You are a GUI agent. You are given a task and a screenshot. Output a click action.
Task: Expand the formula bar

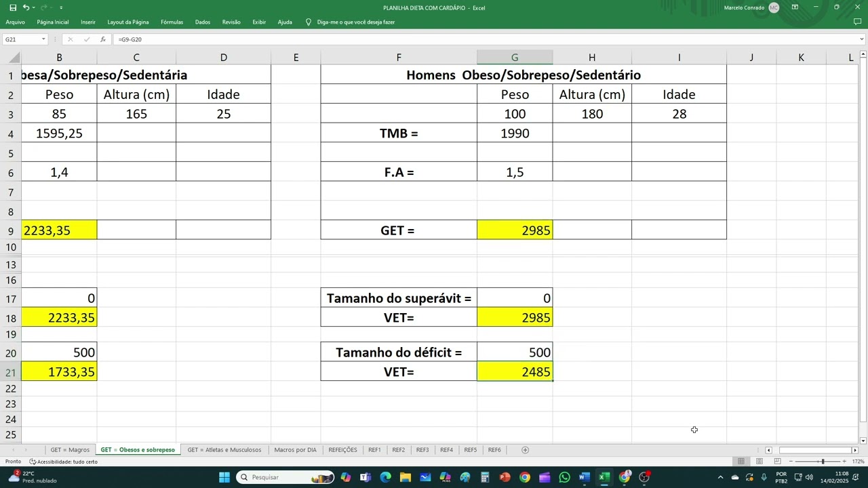click(x=862, y=39)
